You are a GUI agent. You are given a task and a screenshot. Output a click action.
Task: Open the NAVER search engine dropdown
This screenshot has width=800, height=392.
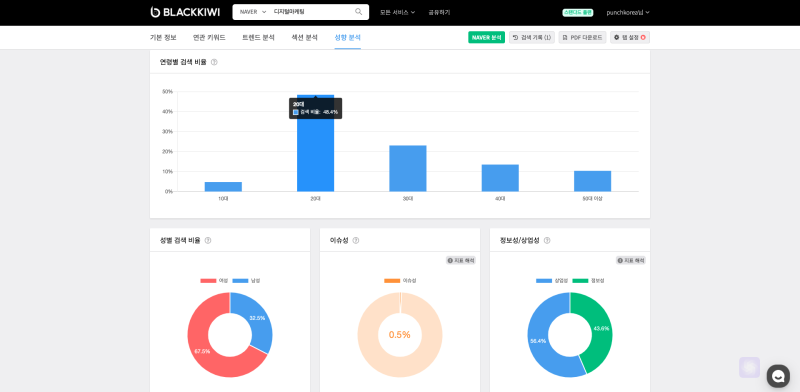[x=253, y=12]
